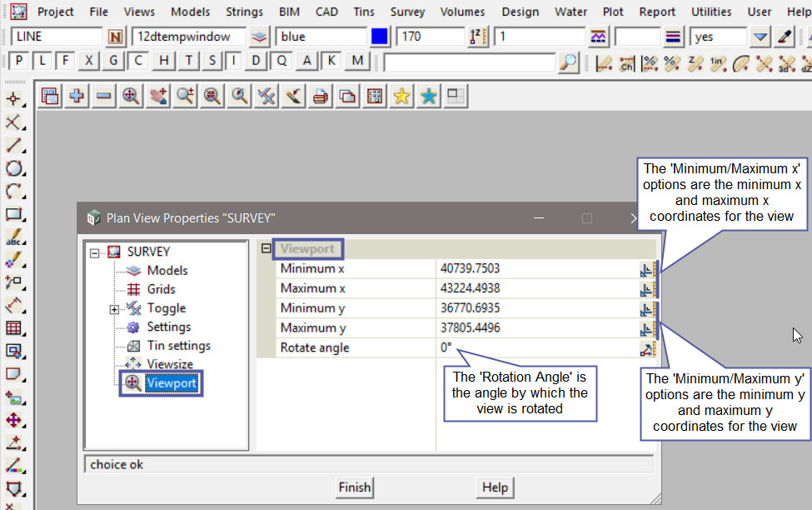The width and height of the screenshot is (812, 510).
Task: Click the Finish button
Action: pos(354,487)
